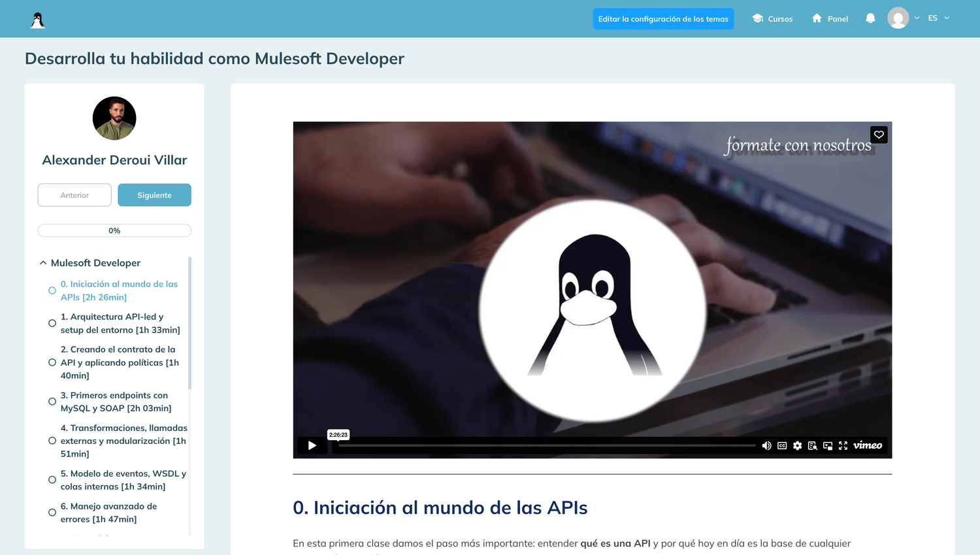
Task: Mute the video using the speaker icon
Action: tap(766, 445)
